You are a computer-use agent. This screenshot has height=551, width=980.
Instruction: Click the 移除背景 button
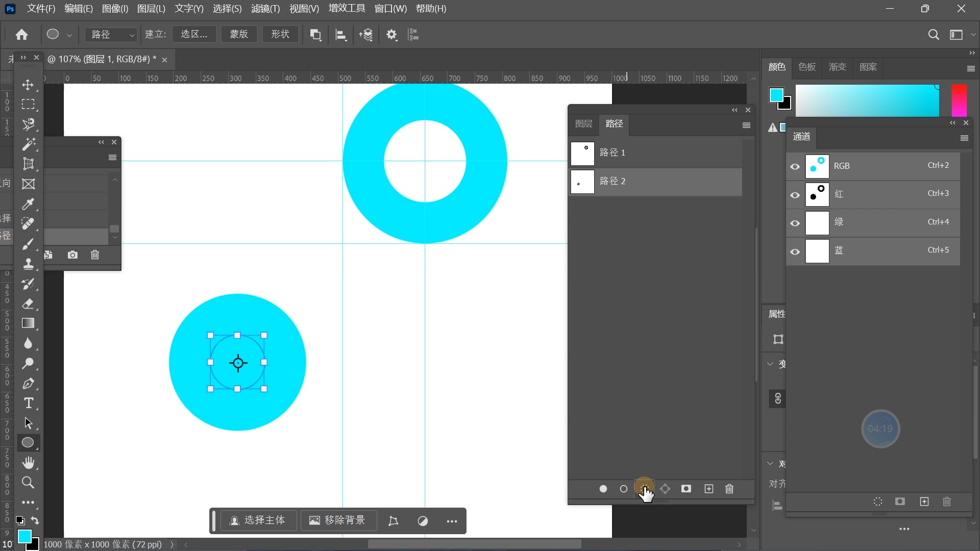pyautogui.click(x=338, y=520)
